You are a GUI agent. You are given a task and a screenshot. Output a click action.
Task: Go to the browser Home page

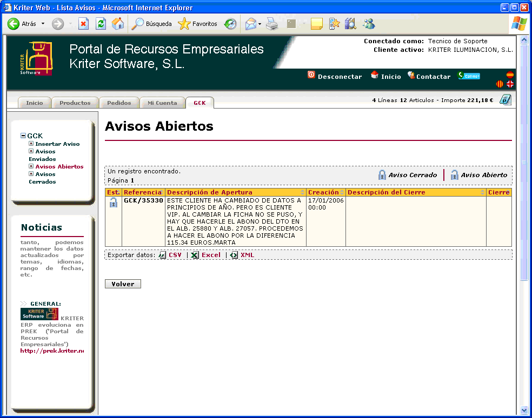click(118, 24)
